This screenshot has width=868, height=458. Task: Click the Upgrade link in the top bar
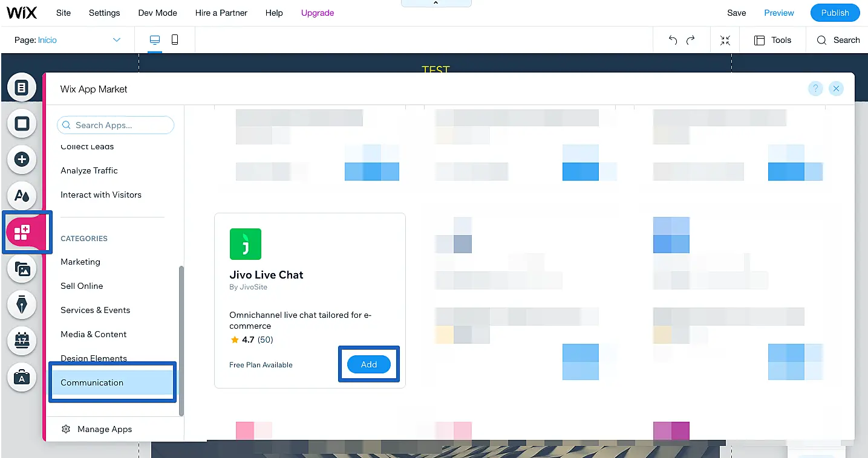tap(318, 13)
